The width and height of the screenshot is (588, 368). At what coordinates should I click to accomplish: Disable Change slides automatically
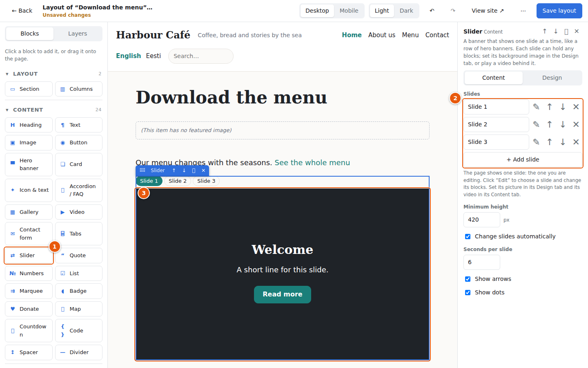pyautogui.click(x=468, y=236)
